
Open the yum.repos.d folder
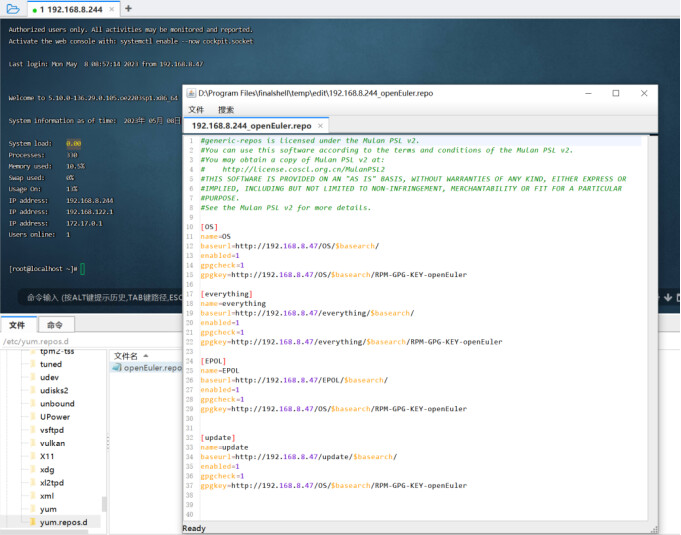pyautogui.click(x=63, y=522)
